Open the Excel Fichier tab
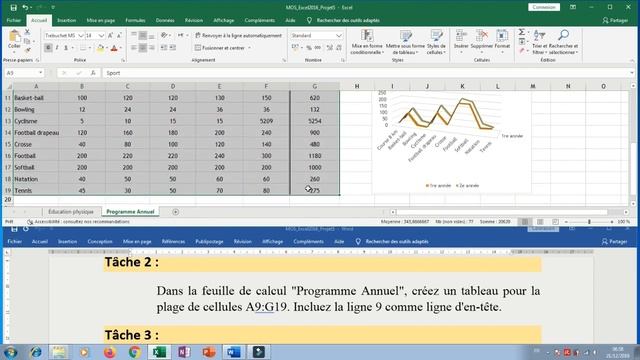The height and width of the screenshot is (360, 640). tap(13, 20)
